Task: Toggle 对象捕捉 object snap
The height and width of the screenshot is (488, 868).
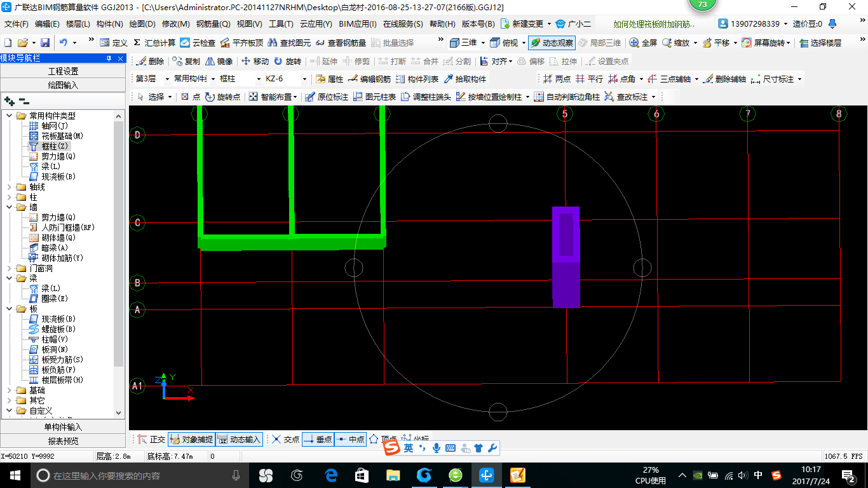Action: click(x=192, y=439)
